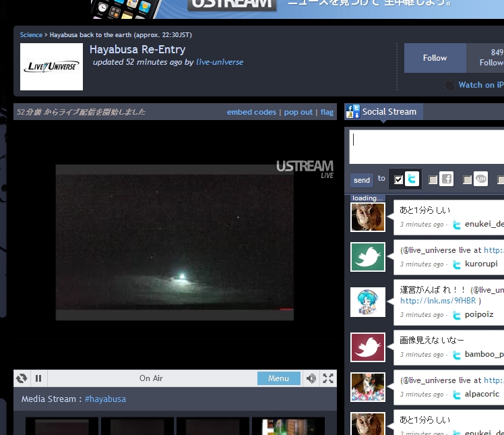Click the Hayabusa Re-Entry title
504x435 pixels.
click(137, 49)
